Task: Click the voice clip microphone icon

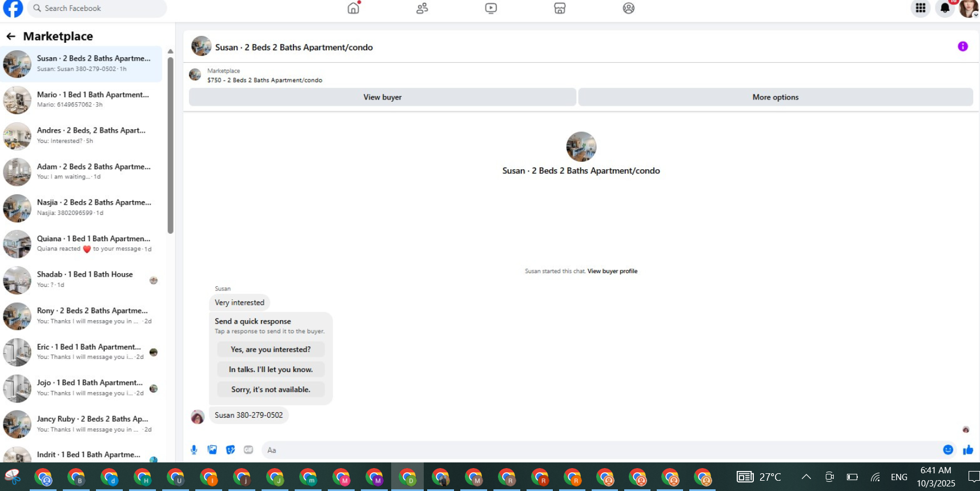Action: (194, 450)
